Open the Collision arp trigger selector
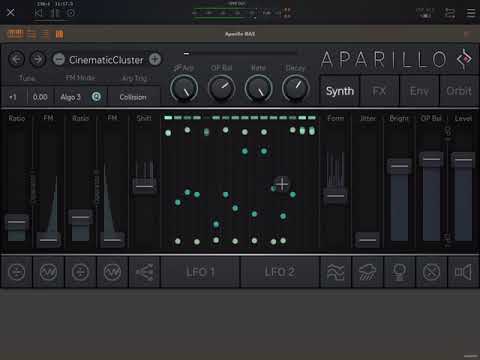This screenshot has height=360, width=480. 133,97
